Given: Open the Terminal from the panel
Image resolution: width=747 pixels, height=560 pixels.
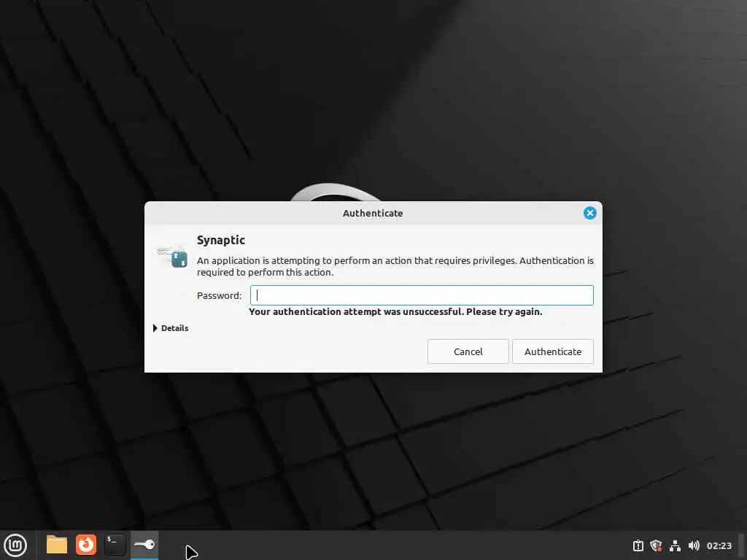Looking at the screenshot, I should [x=115, y=545].
